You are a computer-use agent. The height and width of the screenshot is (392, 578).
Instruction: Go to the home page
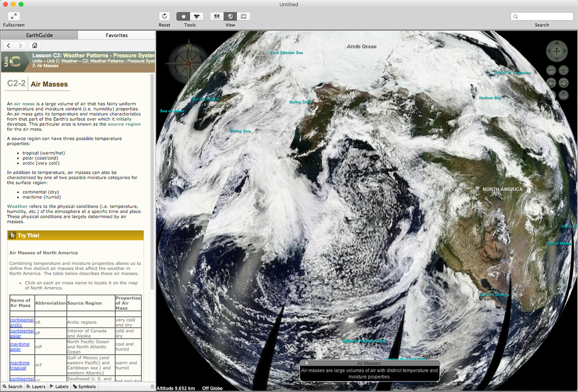(x=35, y=46)
